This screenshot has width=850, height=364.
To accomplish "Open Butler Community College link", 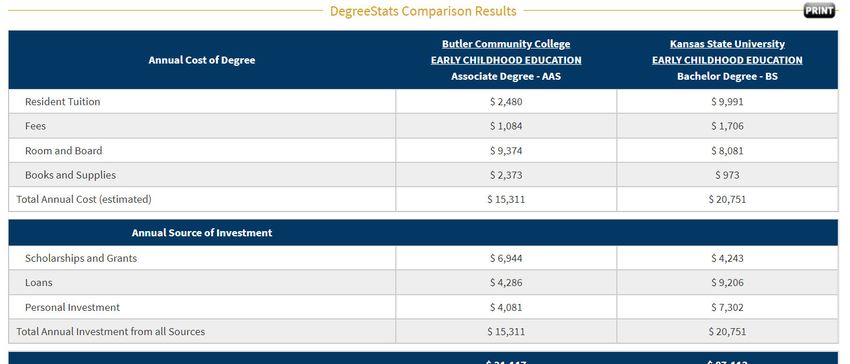I will point(506,44).
